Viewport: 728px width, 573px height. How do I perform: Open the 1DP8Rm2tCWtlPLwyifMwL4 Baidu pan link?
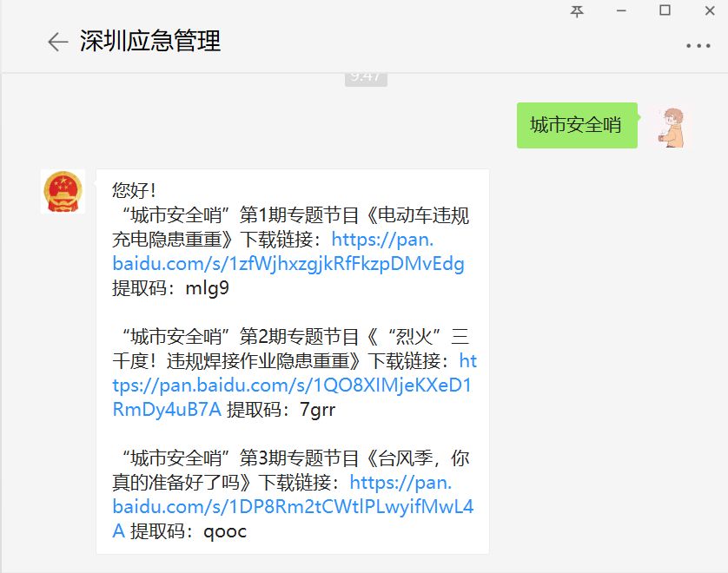click(x=293, y=507)
